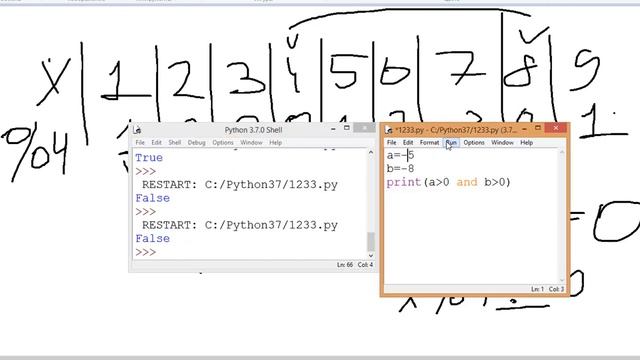Click 'True' output in Shell

(149, 158)
